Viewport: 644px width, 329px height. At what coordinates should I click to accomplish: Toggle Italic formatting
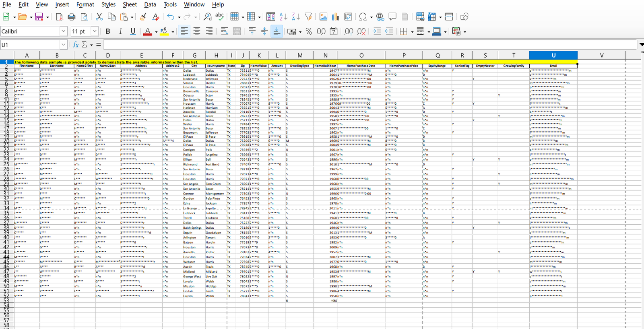(x=120, y=31)
